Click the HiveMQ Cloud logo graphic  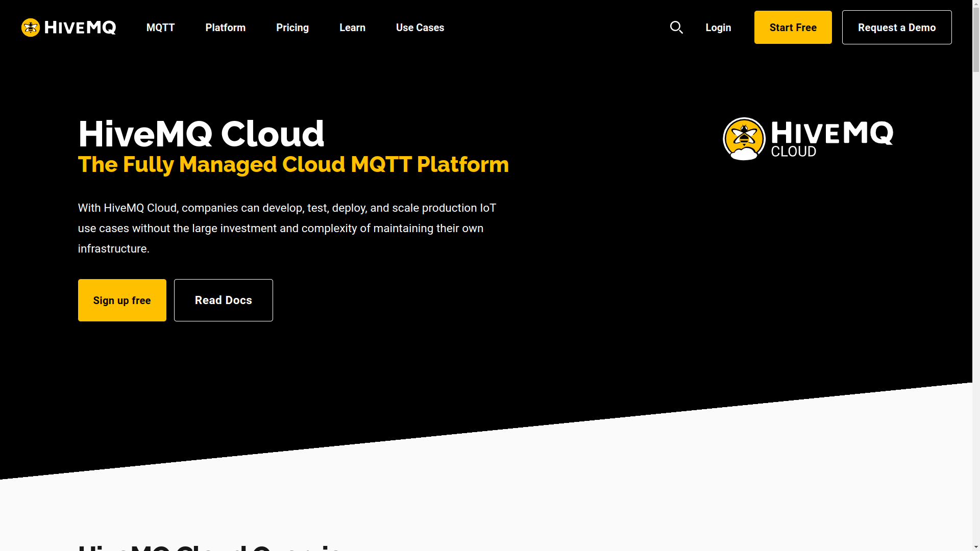tap(807, 138)
